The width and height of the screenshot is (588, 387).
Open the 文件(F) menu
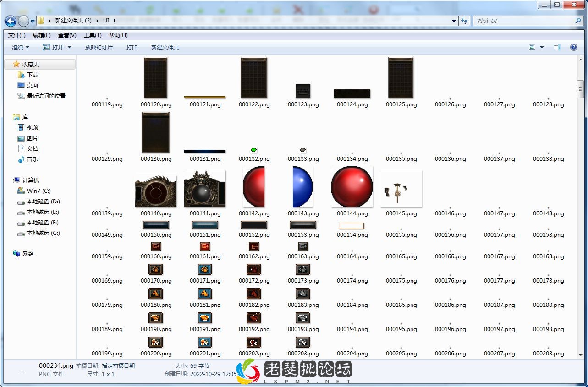click(x=17, y=35)
